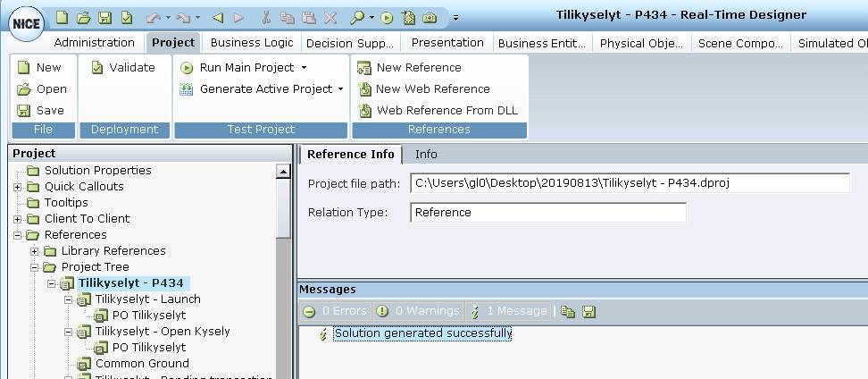Click Validate in the Deployment group

point(123,68)
